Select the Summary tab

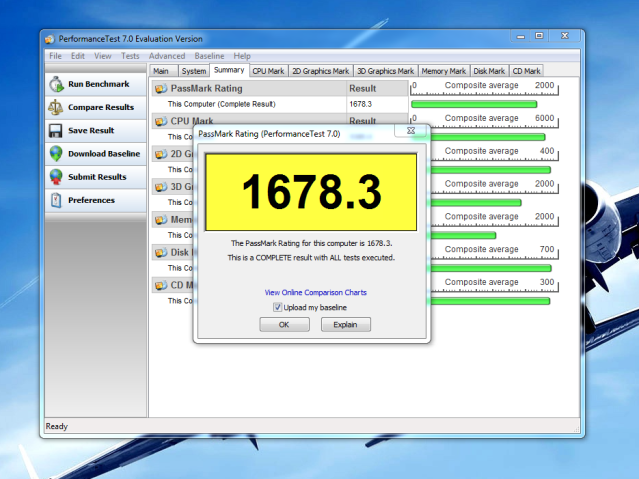pyautogui.click(x=229, y=70)
